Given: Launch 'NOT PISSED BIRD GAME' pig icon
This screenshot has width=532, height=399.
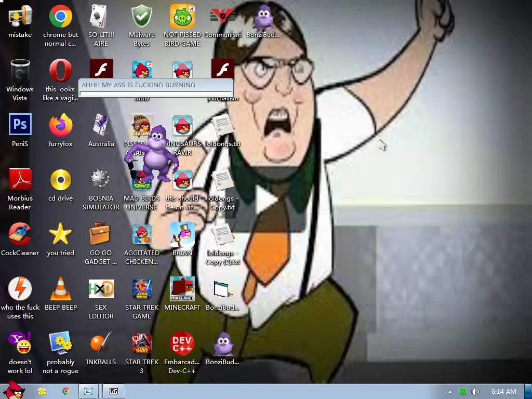Looking at the screenshot, I should coord(182,16).
